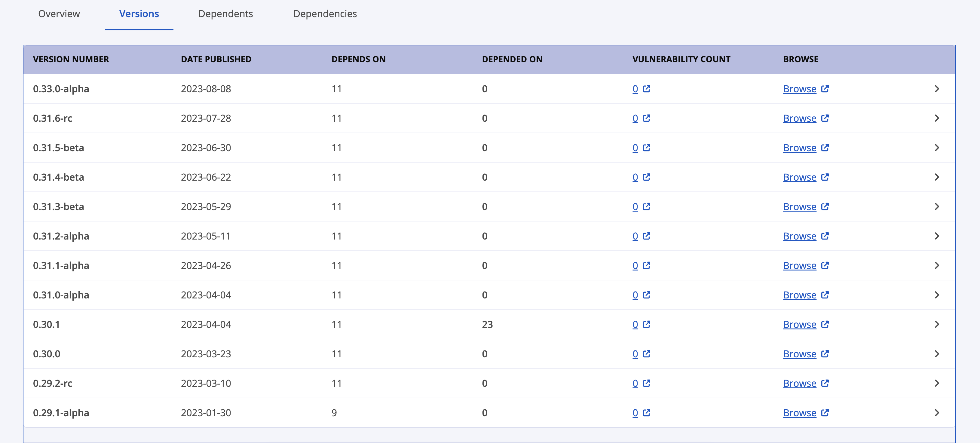Click the Date Published column header
This screenshot has height=443, width=980.
(216, 59)
